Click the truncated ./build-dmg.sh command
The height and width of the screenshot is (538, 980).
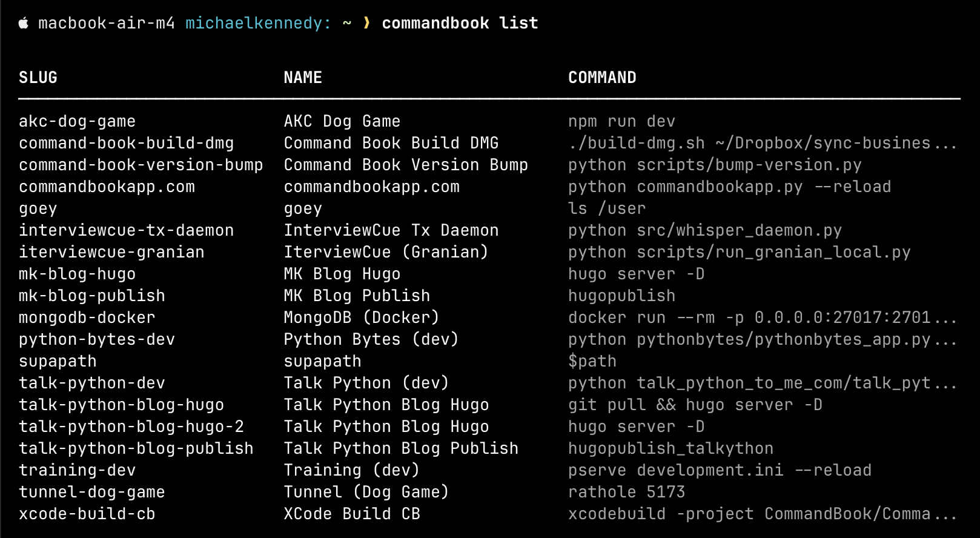coord(762,143)
